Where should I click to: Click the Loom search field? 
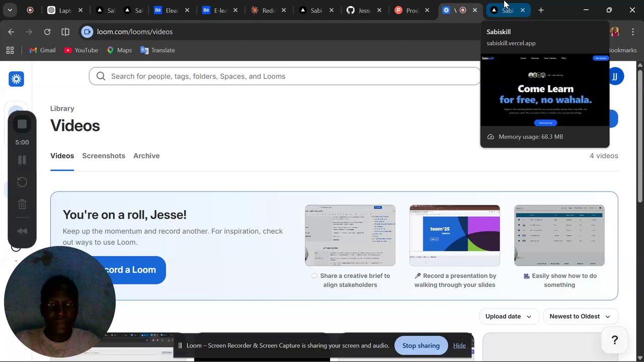[285, 76]
